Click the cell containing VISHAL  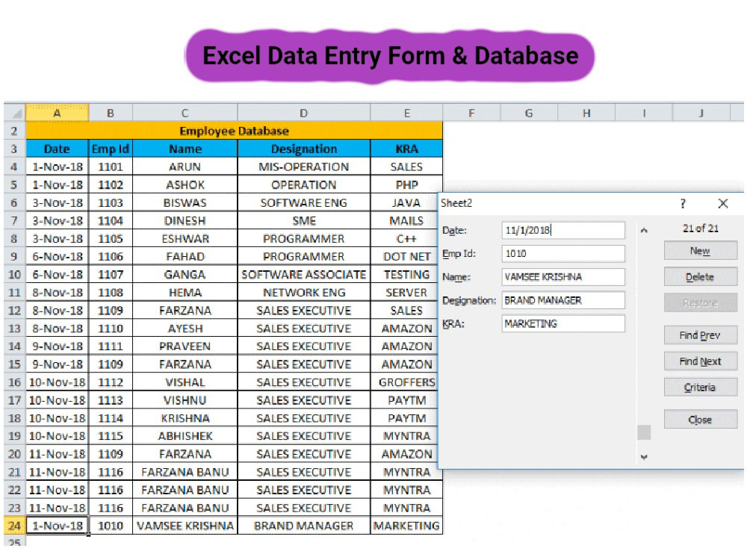(185, 382)
